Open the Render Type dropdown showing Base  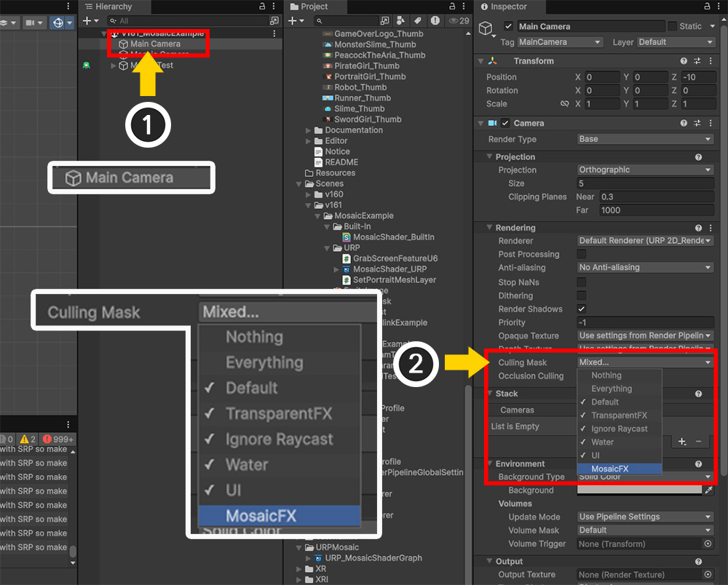coord(645,139)
